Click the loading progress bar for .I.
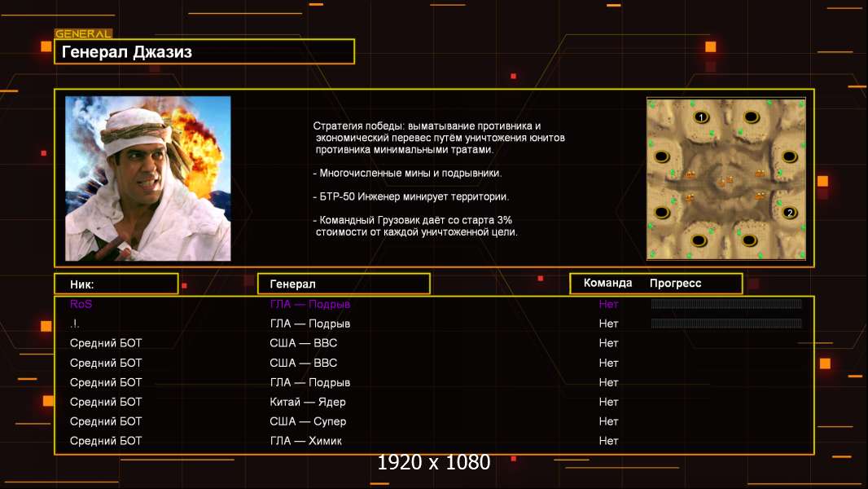 tap(726, 323)
